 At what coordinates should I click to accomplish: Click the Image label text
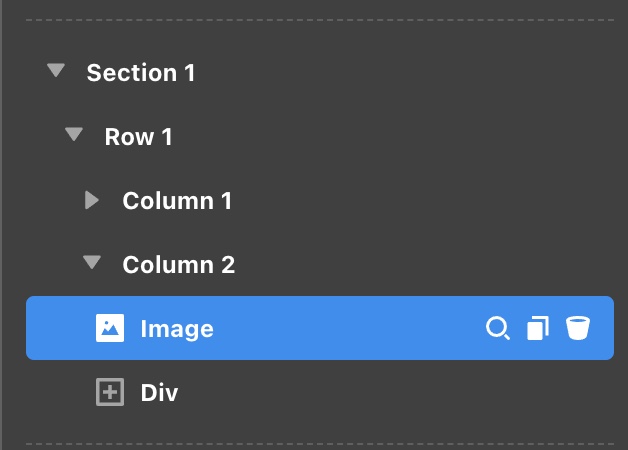tap(177, 329)
